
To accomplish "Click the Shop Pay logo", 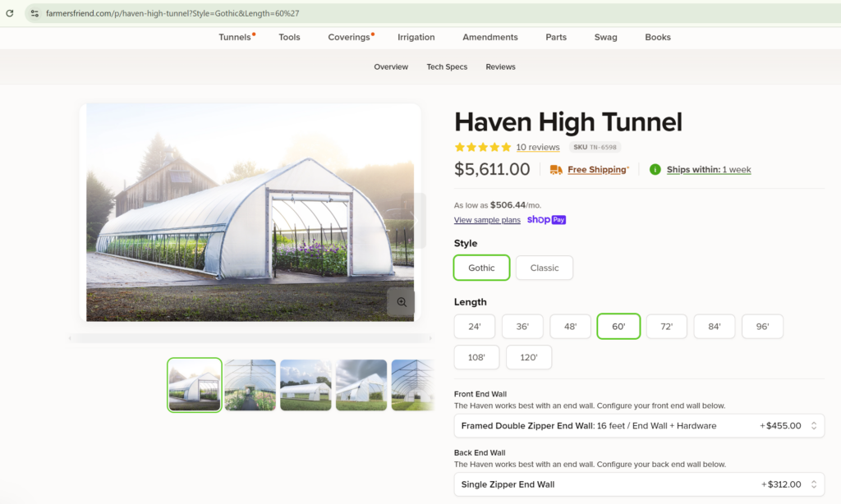I will 546,220.
